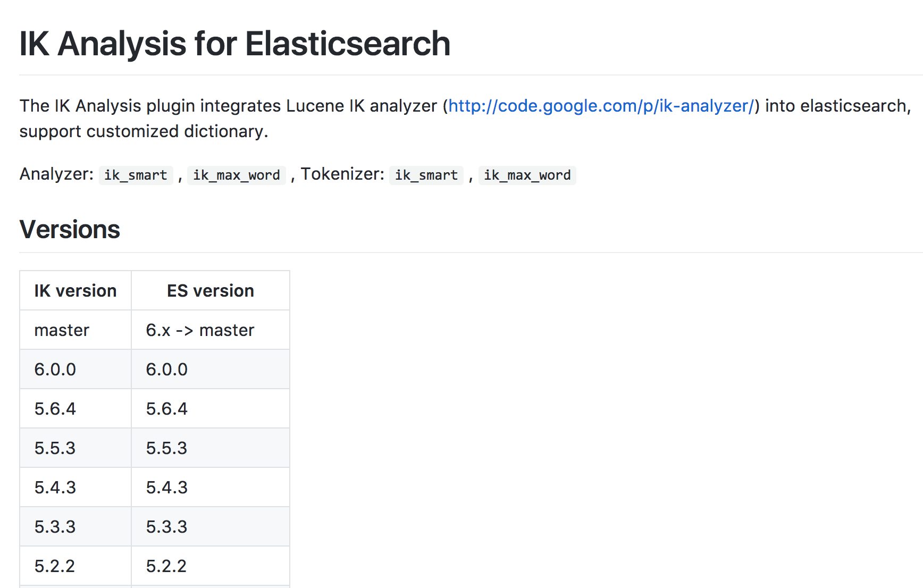Click 5.4.3 in the ES version column

pos(211,488)
